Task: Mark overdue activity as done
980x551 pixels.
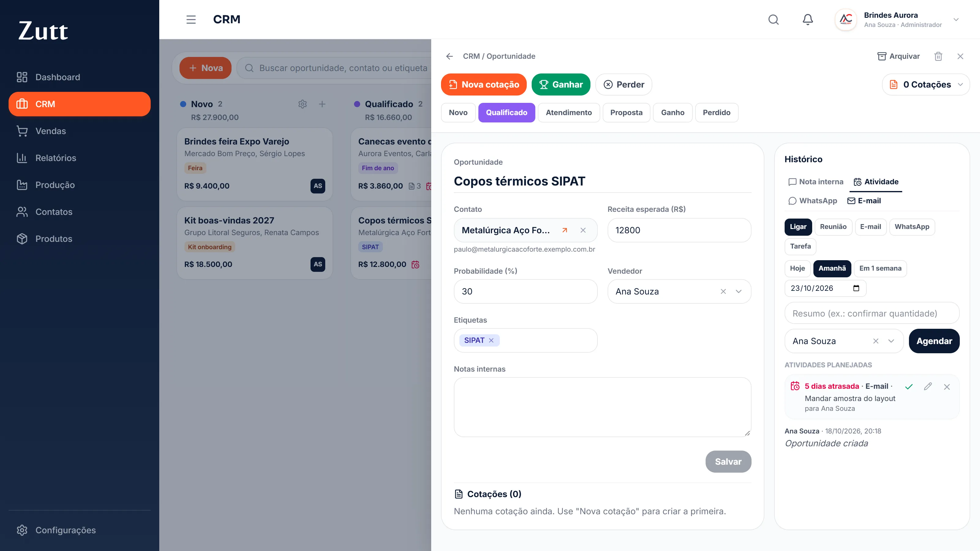Action: coord(909,387)
